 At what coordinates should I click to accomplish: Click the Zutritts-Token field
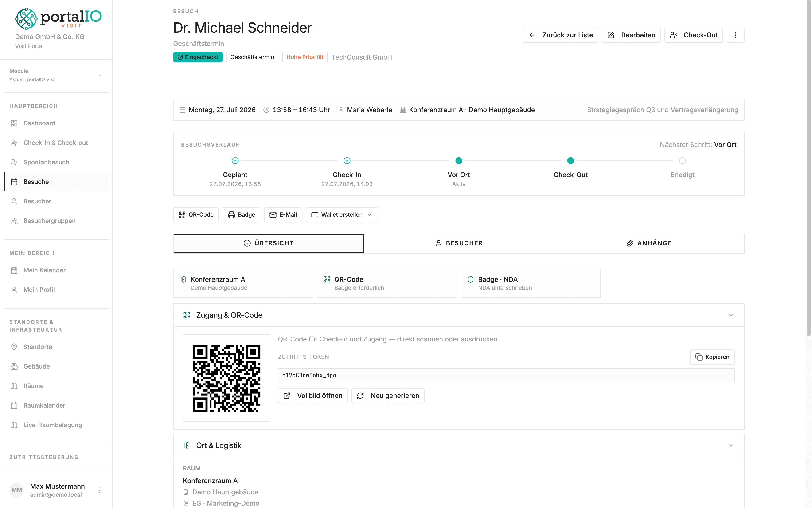(x=506, y=375)
